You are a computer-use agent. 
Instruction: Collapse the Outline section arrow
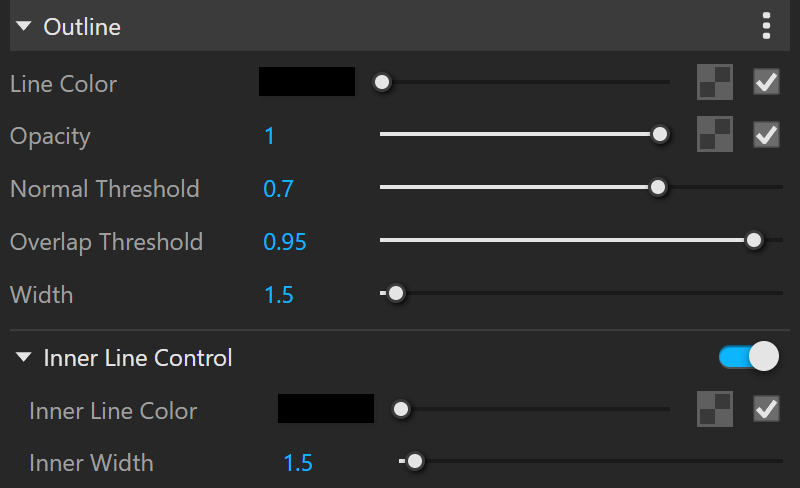pyautogui.click(x=24, y=26)
